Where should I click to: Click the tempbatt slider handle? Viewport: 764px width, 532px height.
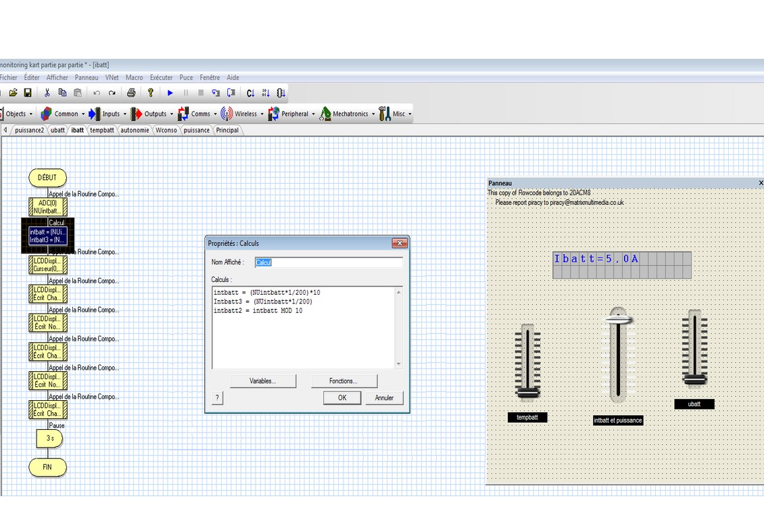tap(527, 392)
